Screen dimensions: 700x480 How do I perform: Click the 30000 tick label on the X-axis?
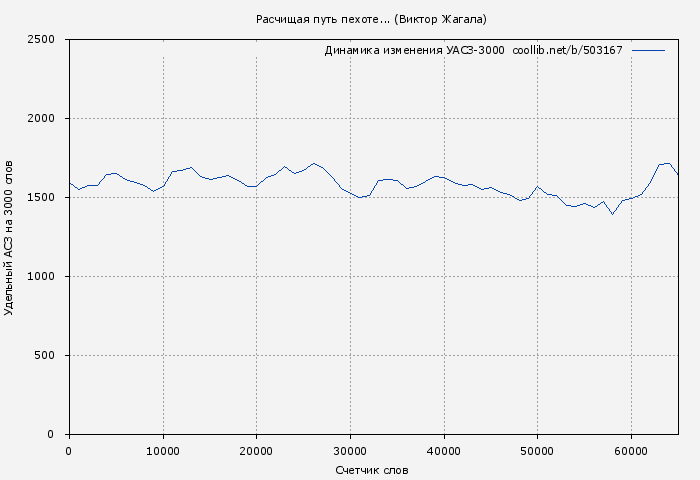pyautogui.click(x=350, y=451)
